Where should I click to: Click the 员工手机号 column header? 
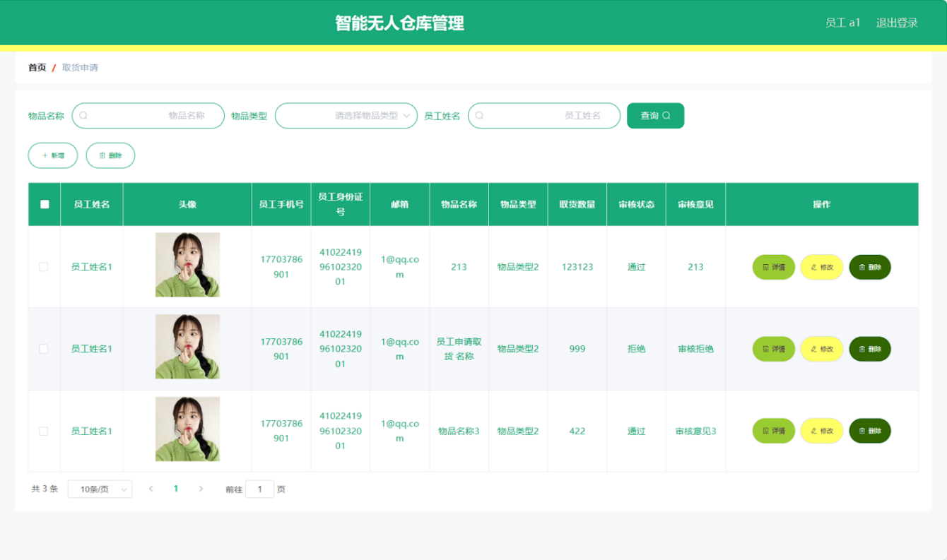[281, 204]
